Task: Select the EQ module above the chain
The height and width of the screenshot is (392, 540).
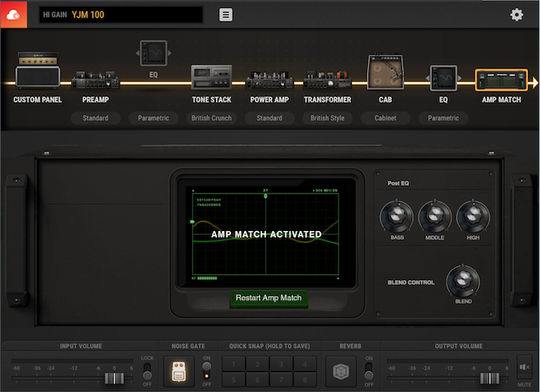Action: pos(153,53)
